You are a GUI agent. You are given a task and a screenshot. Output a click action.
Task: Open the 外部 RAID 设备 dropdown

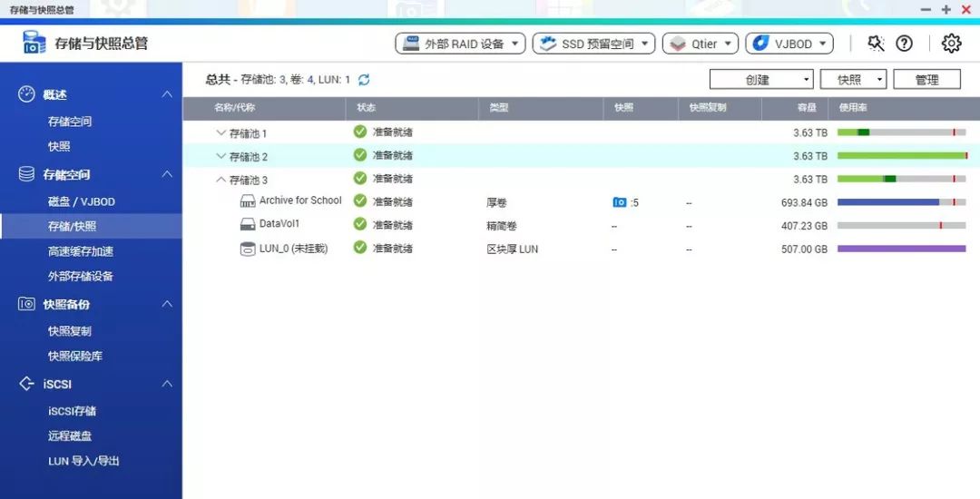tap(461, 44)
